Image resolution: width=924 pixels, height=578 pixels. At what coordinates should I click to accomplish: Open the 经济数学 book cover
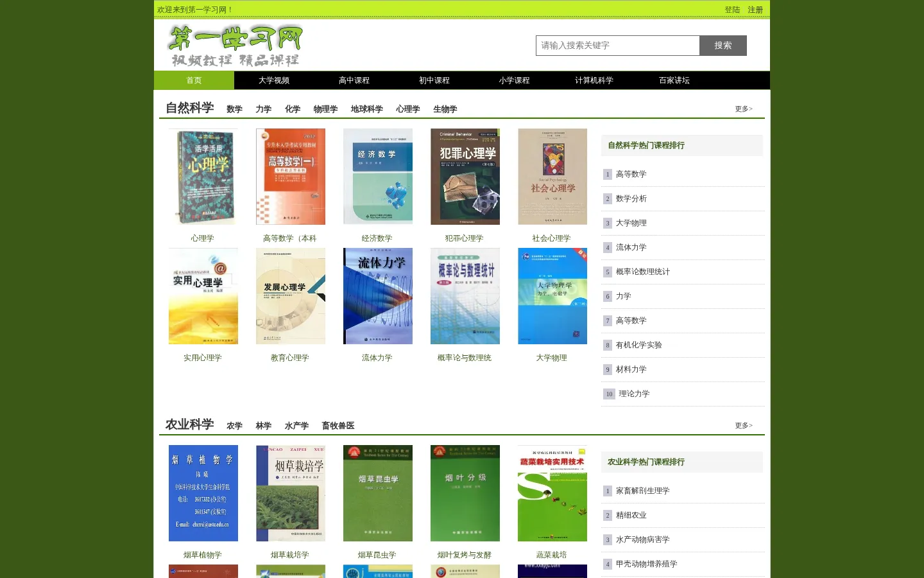(378, 177)
